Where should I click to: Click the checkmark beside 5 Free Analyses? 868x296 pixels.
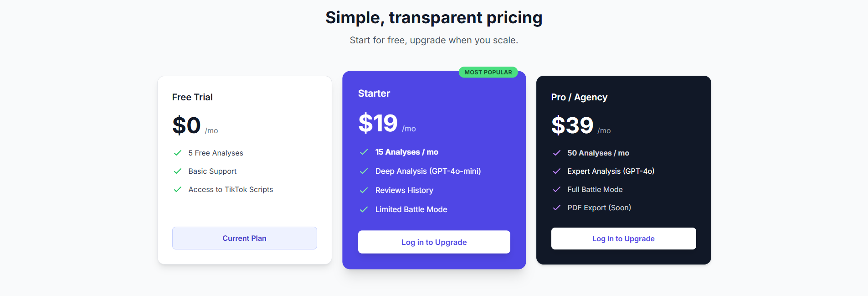[177, 153]
